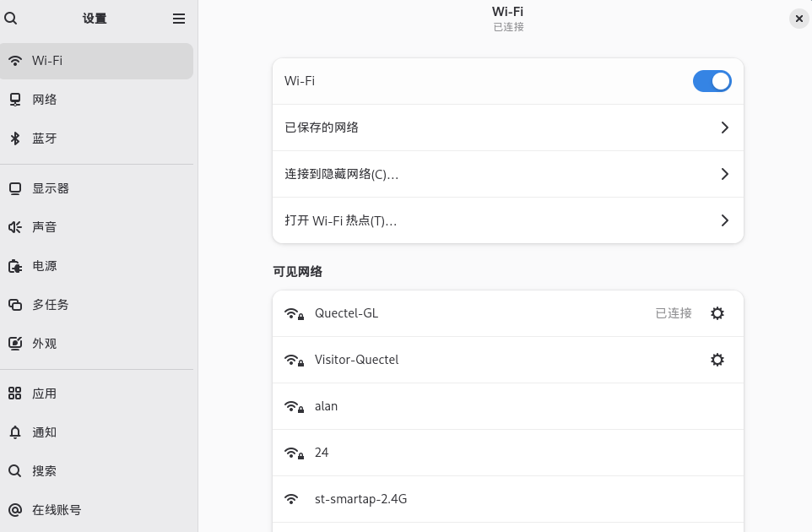Click the search icon in settings header
Image resolution: width=812 pixels, height=532 pixels.
[x=11, y=19]
